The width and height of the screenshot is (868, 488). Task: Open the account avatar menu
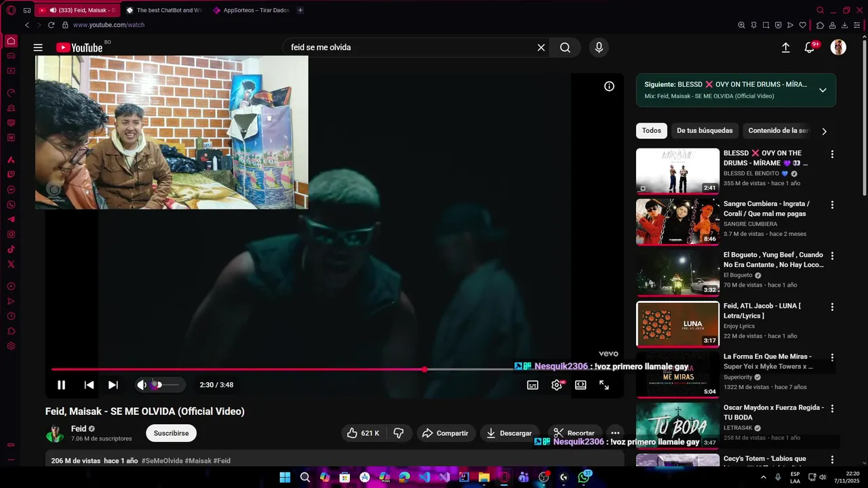[x=838, y=47]
